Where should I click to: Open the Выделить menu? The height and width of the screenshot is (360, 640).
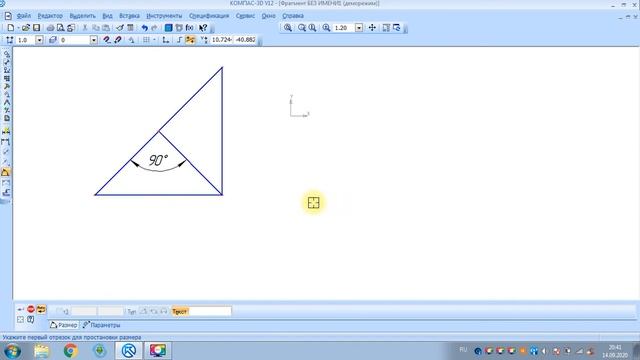82,16
